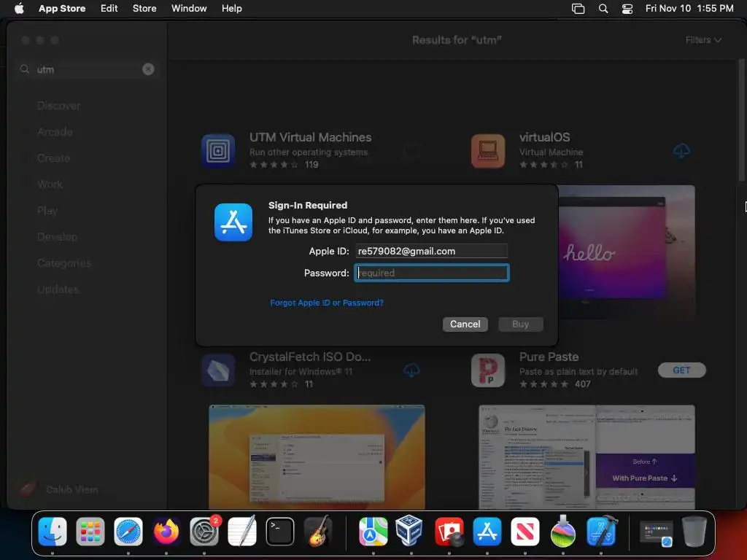Image resolution: width=747 pixels, height=560 pixels.
Task: Select Categories in the sidebar
Action: 64,262
